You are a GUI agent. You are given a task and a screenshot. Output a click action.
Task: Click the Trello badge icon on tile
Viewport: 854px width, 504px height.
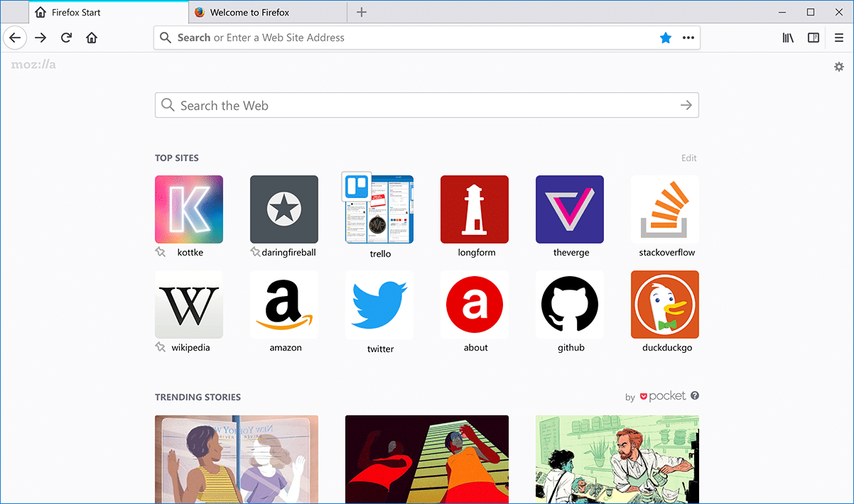point(355,187)
